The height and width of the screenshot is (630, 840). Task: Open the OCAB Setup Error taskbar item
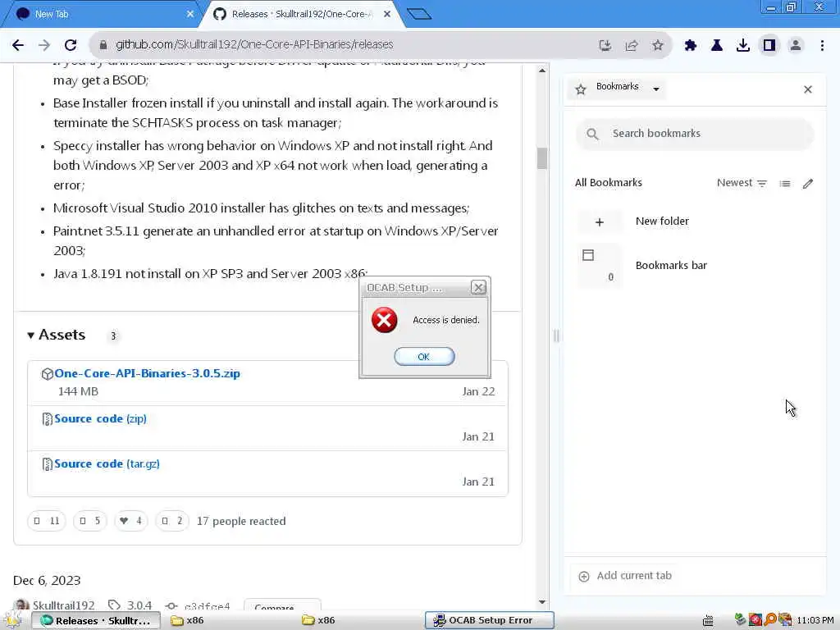[489, 620]
